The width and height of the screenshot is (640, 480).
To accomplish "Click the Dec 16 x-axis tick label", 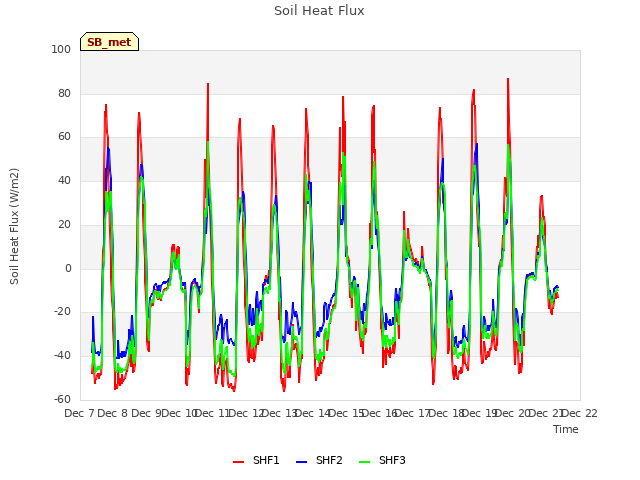I will [x=380, y=413].
